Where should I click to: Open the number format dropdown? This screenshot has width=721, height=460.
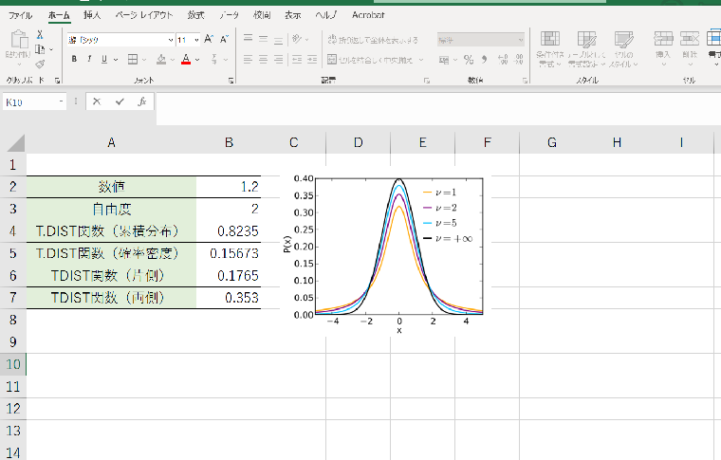click(x=520, y=40)
